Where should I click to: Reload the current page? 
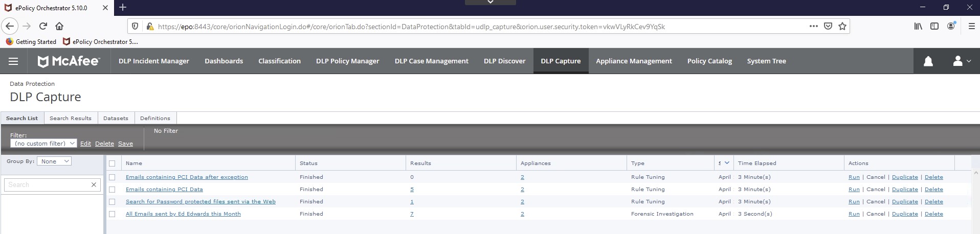click(x=43, y=26)
